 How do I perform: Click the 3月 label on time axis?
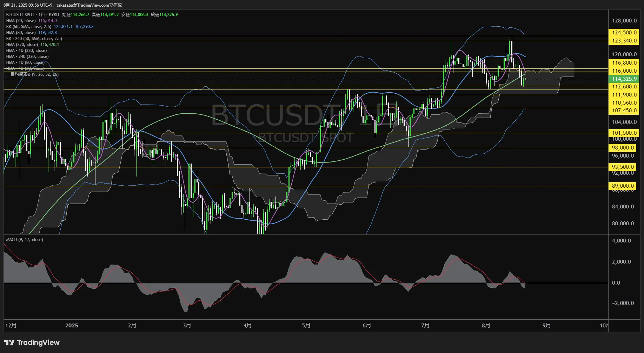[x=187, y=326]
